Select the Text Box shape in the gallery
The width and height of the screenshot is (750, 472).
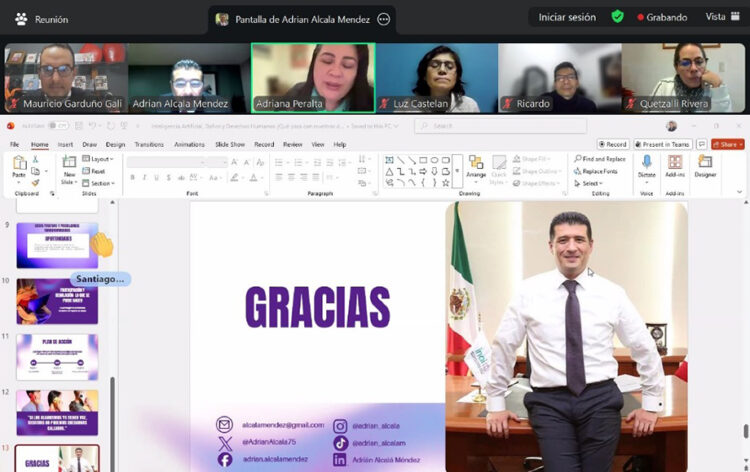click(x=389, y=160)
